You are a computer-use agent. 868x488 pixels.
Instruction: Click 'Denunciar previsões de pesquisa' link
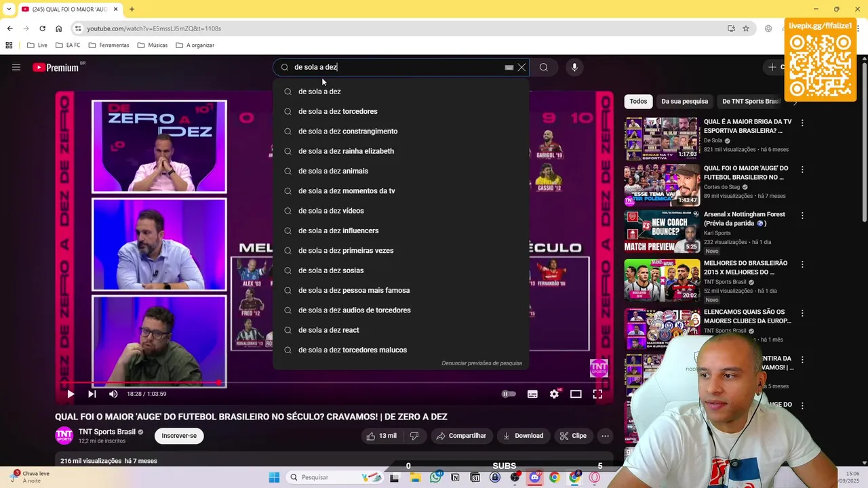pos(481,363)
